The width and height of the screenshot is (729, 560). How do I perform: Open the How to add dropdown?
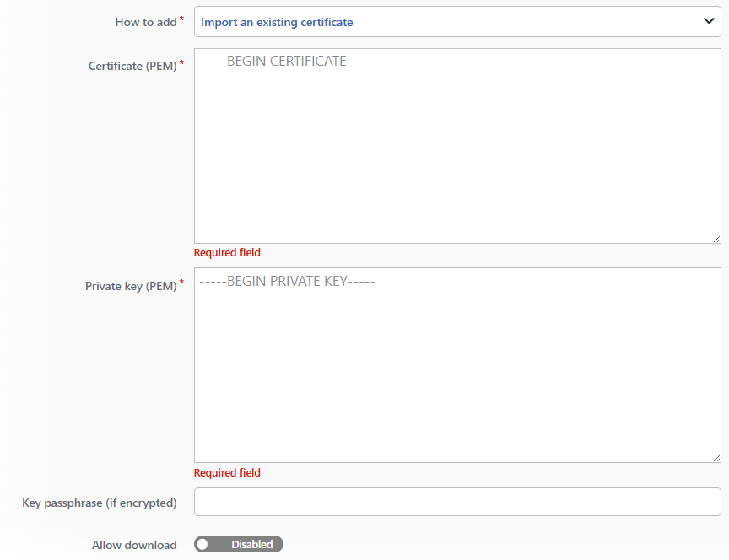(457, 21)
